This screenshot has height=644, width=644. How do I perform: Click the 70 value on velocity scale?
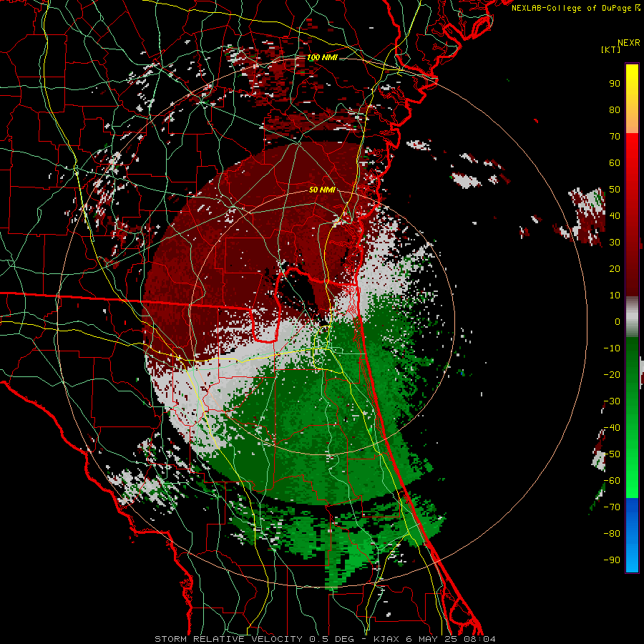click(615, 137)
